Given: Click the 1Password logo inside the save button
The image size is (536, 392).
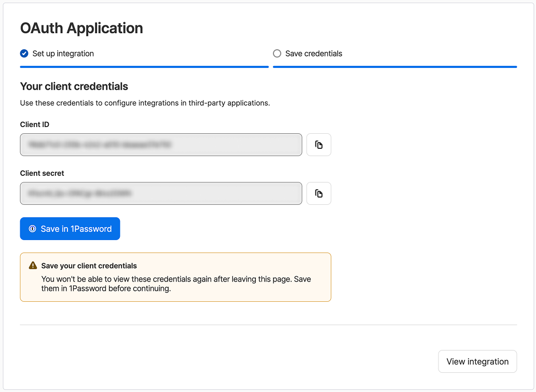Looking at the screenshot, I should pos(33,229).
